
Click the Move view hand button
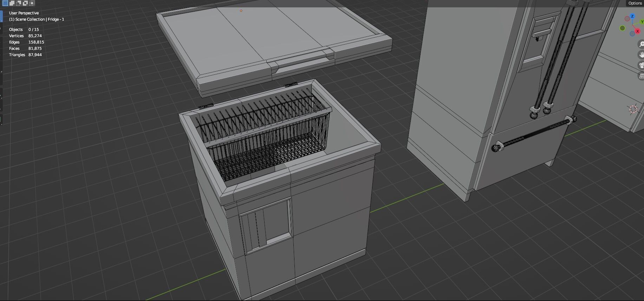(x=641, y=55)
